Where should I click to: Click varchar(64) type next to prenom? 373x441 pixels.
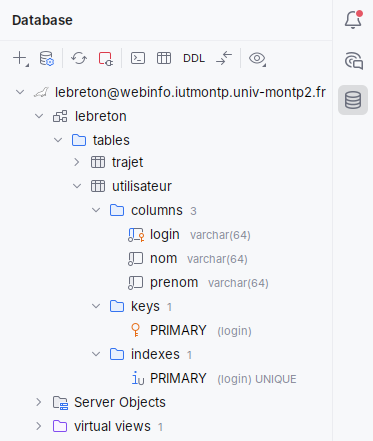(x=238, y=283)
